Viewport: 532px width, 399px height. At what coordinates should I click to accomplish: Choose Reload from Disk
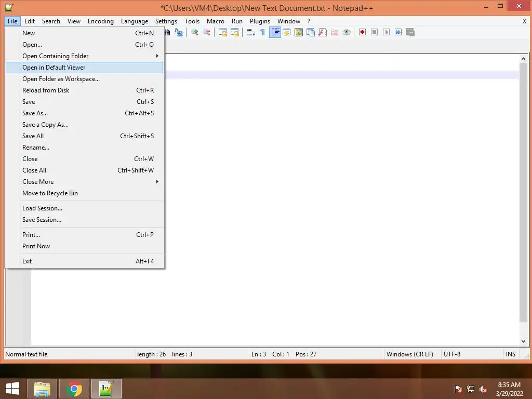pyautogui.click(x=85, y=90)
